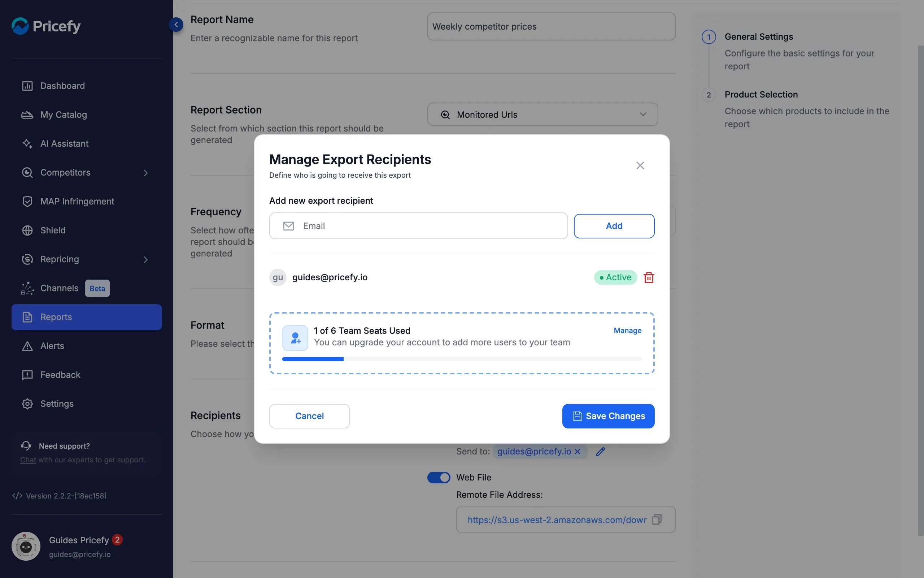Collapse the sidebar with the chevron button
This screenshot has width=924, height=578.
click(176, 25)
